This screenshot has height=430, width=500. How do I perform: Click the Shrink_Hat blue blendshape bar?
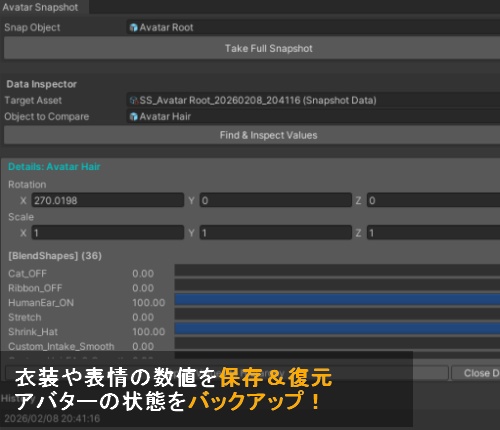point(337,328)
